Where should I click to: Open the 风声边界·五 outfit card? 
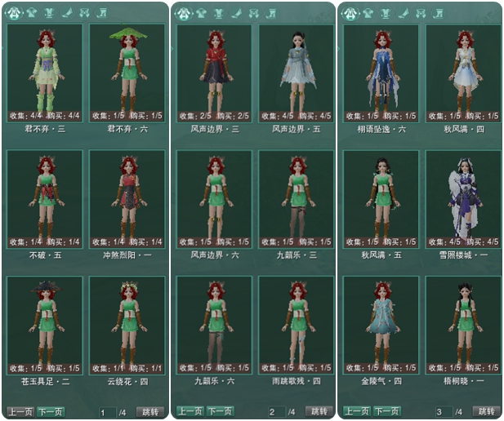point(297,73)
